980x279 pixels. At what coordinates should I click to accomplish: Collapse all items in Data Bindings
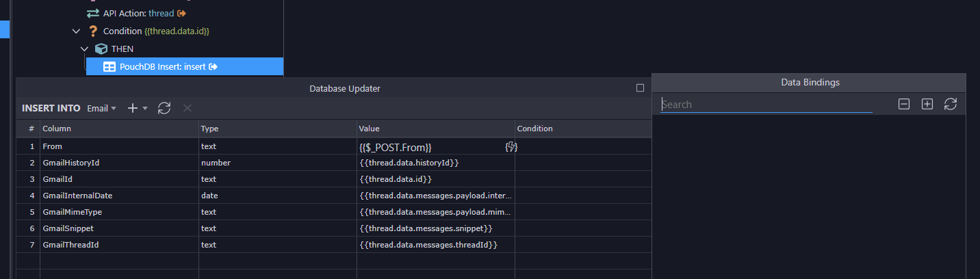903,104
